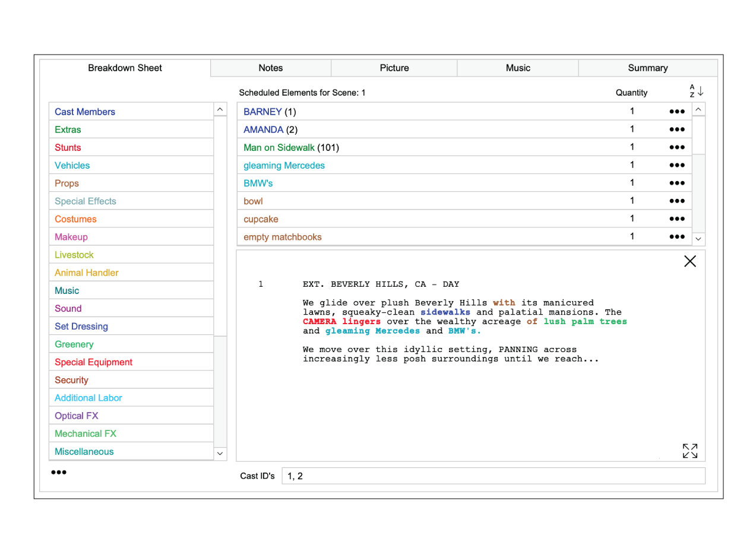The height and width of the screenshot is (548, 756).
Task: Click the up arrow on elements scrollbar
Action: click(698, 109)
